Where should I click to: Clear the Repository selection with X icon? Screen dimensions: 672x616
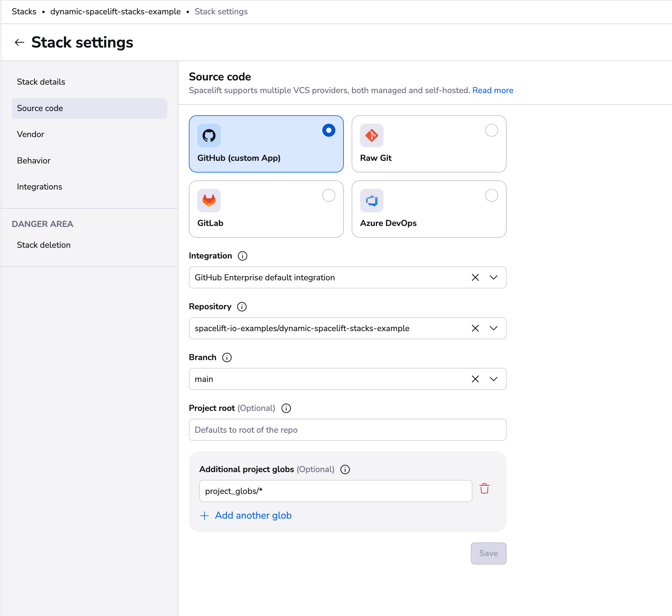pyautogui.click(x=475, y=328)
